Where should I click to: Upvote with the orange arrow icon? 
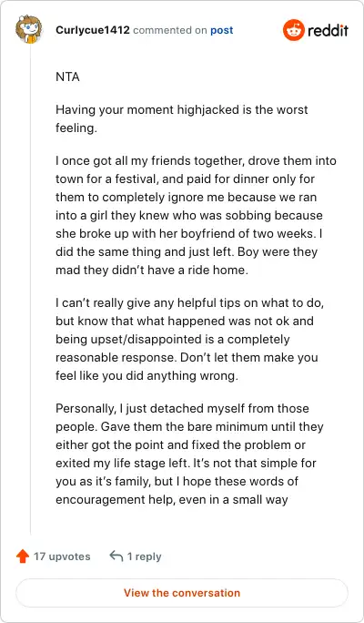23,557
